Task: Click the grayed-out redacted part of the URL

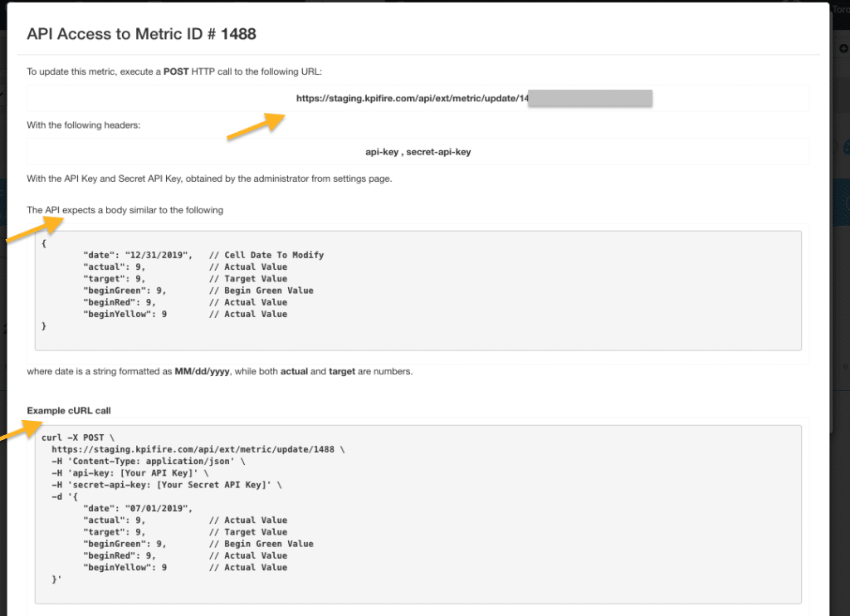Action: click(590, 99)
